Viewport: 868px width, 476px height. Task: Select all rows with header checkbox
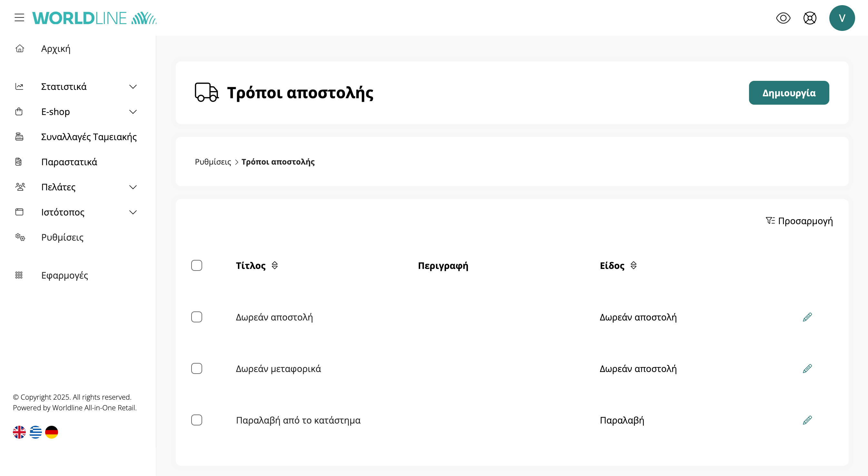196,266
